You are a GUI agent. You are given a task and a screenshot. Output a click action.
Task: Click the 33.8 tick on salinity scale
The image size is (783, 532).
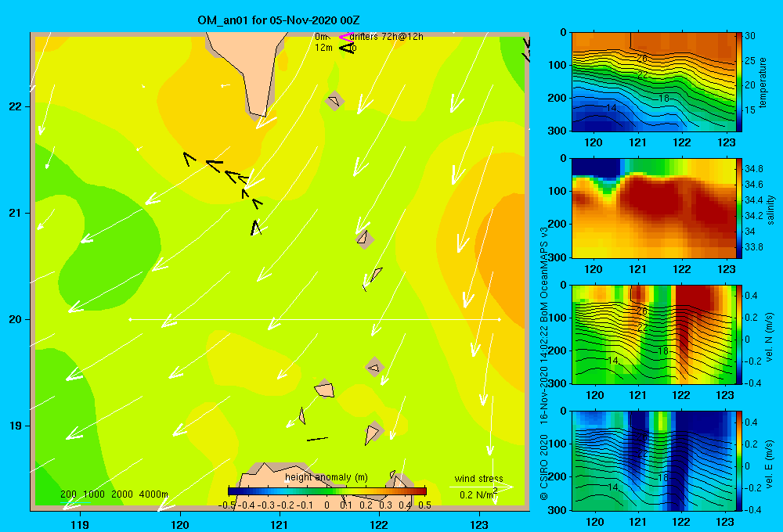753,247
